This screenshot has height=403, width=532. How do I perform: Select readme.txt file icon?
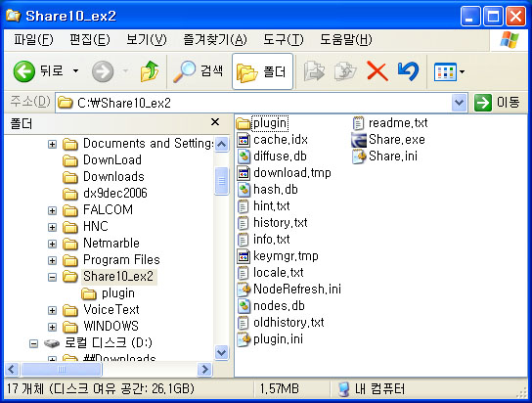click(359, 123)
